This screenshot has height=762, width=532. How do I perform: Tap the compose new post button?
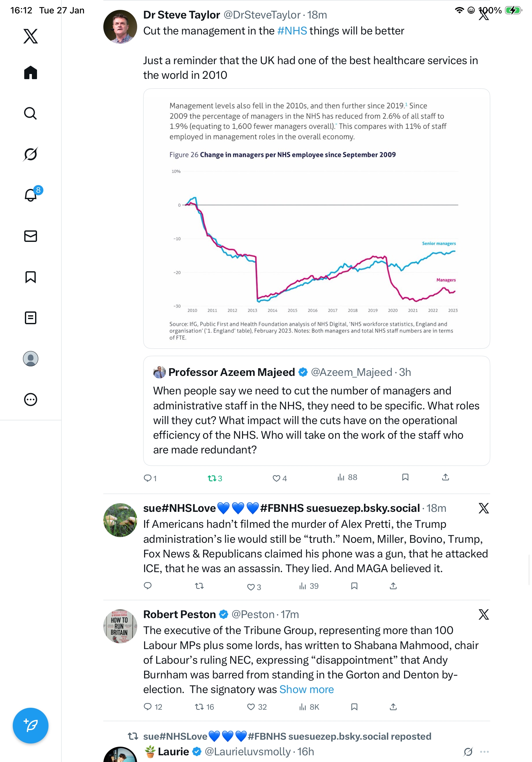(x=31, y=725)
